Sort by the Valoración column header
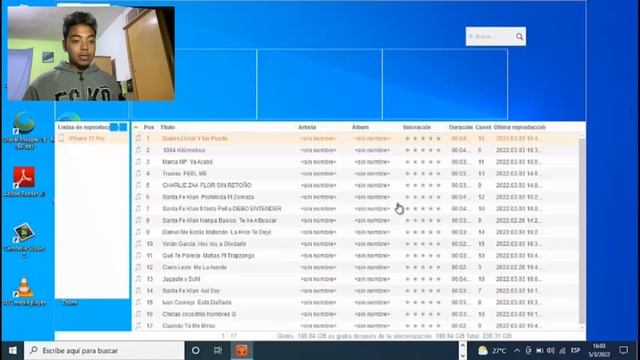640x360 pixels. (x=416, y=127)
